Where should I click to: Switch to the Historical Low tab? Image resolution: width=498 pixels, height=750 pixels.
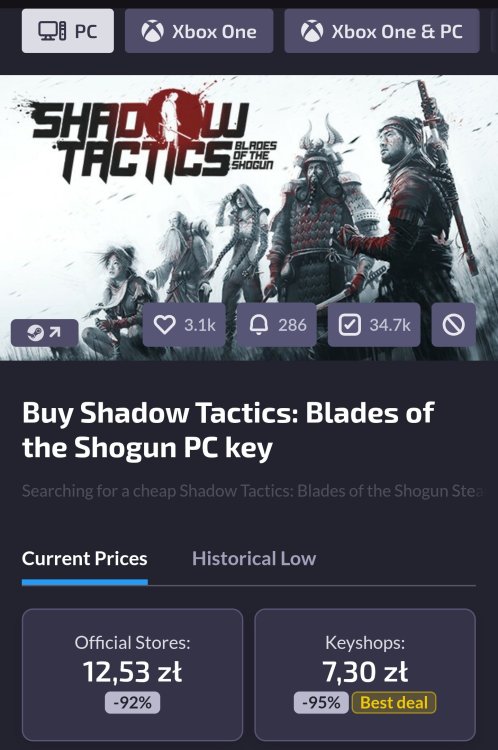[x=254, y=559]
